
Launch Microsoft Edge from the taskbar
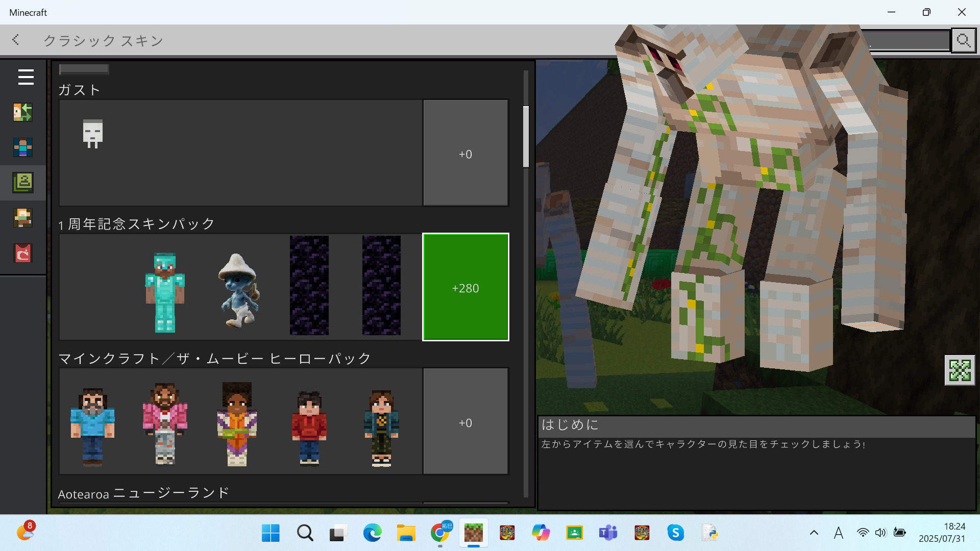point(372,533)
